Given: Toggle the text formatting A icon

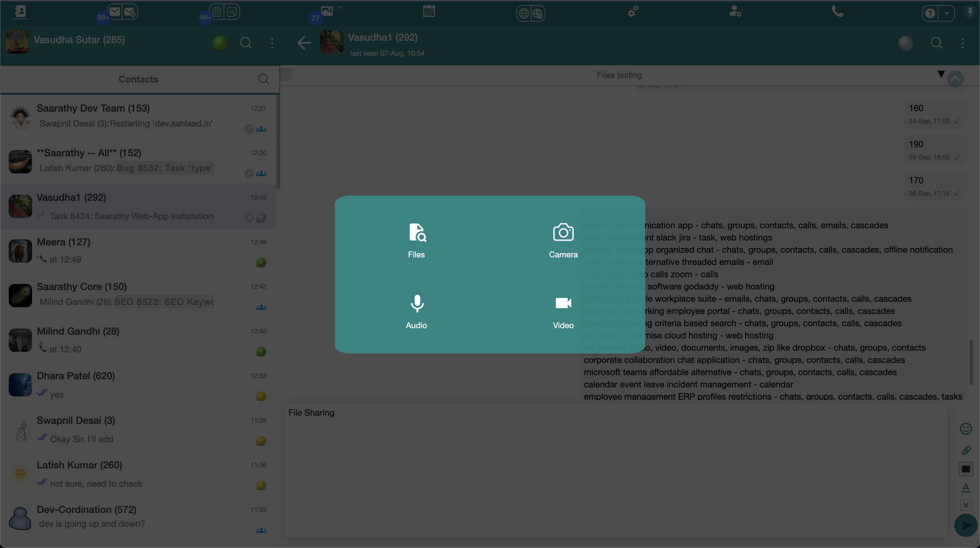Looking at the screenshot, I should pyautogui.click(x=966, y=488).
